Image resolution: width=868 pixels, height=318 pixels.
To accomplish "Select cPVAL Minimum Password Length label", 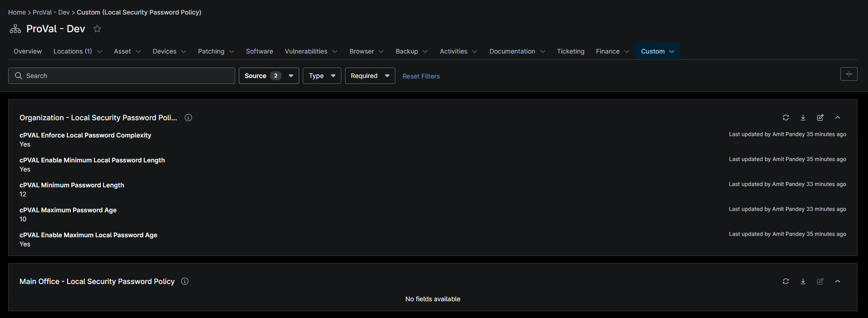I will point(72,185).
